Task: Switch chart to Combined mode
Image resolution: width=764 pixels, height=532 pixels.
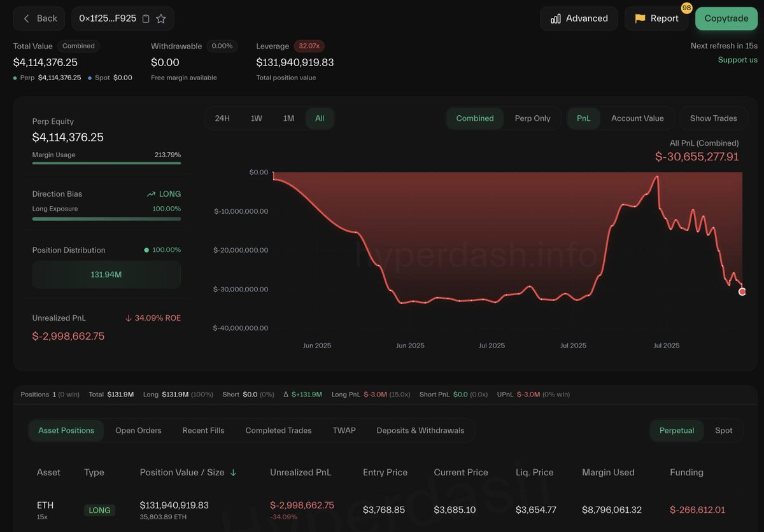Action: pyautogui.click(x=475, y=118)
